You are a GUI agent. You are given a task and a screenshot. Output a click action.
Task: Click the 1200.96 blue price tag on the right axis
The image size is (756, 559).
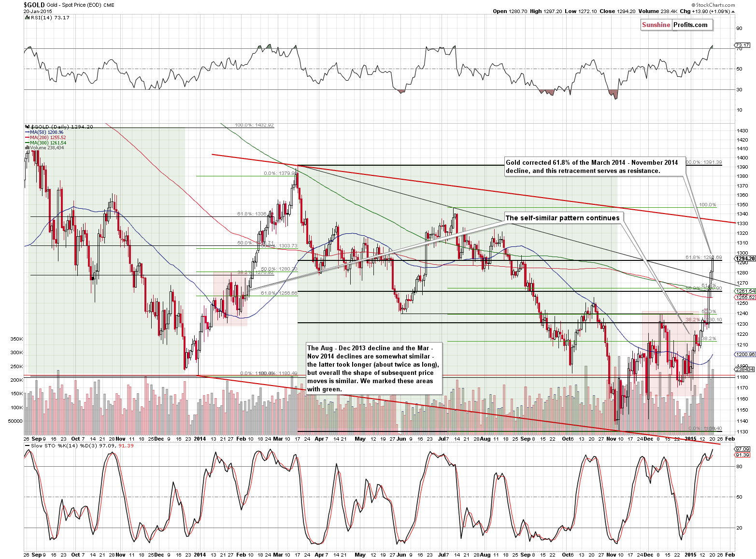(x=745, y=355)
